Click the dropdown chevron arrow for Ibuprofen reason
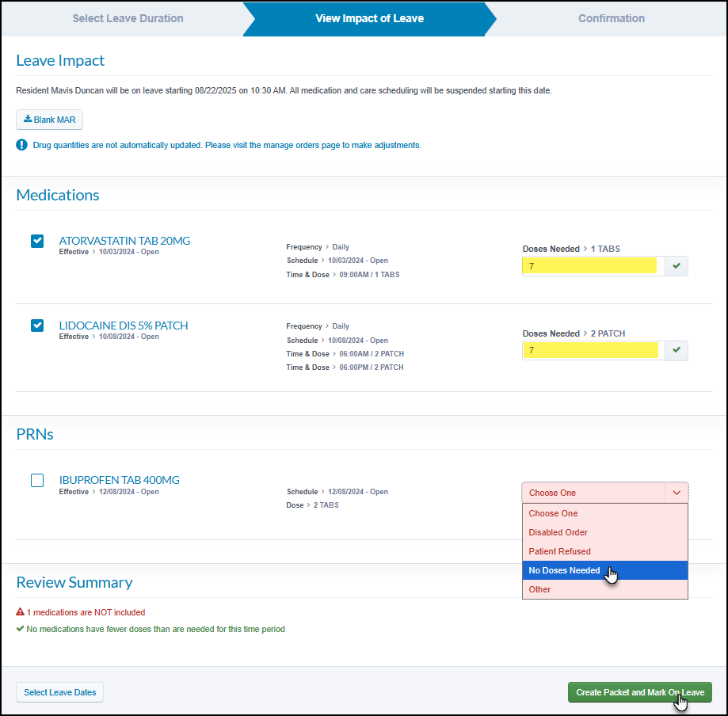This screenshot has width=728, height=716. 677,493
